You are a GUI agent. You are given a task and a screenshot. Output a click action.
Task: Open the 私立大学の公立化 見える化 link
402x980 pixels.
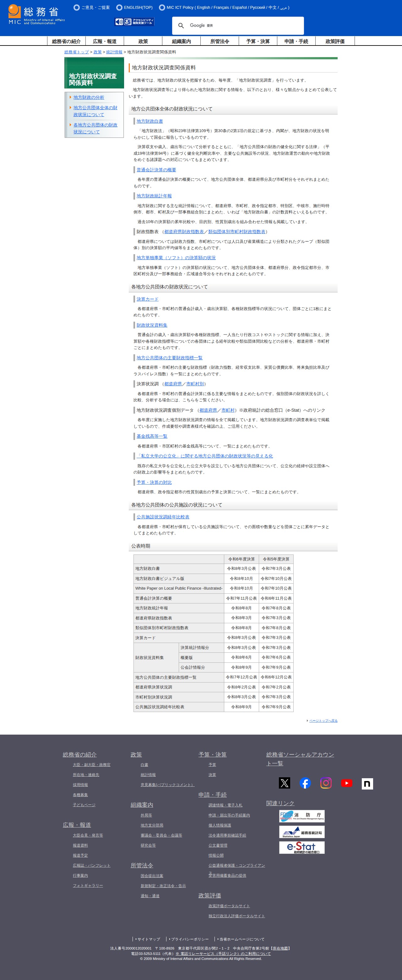click(x=205, y=456)
